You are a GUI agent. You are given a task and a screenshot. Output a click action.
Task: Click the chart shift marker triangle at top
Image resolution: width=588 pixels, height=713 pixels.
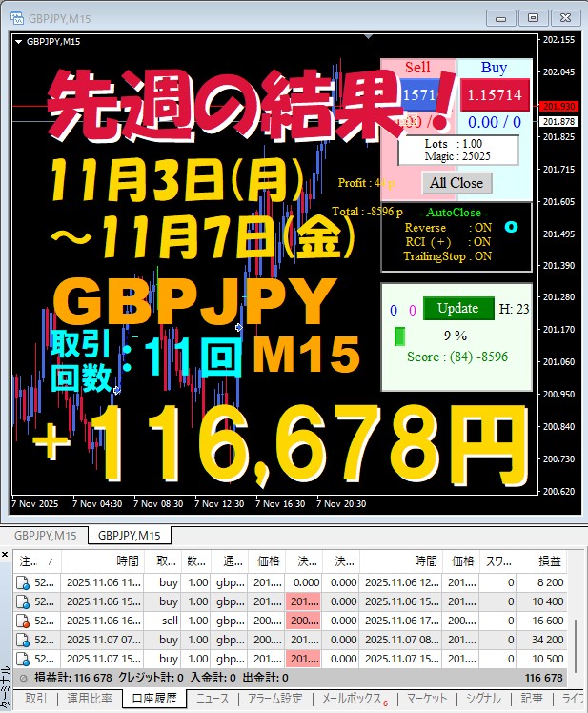369,36
